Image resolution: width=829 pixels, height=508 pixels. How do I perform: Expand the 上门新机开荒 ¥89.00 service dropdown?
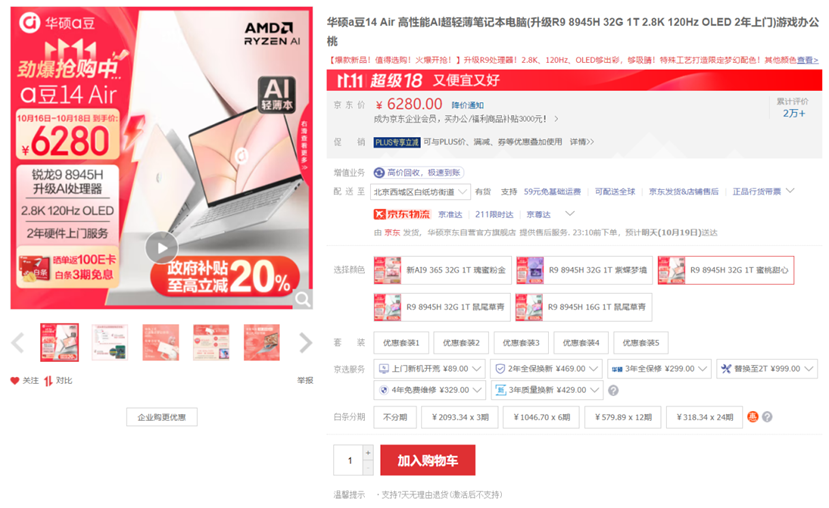tap(429, 368)
